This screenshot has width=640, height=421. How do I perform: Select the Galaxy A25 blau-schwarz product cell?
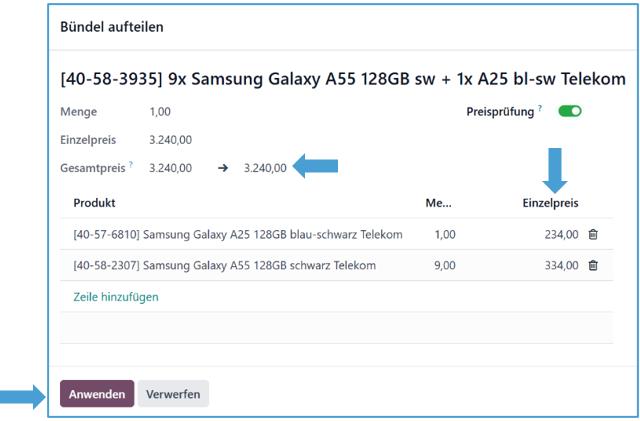coord(238,235)
